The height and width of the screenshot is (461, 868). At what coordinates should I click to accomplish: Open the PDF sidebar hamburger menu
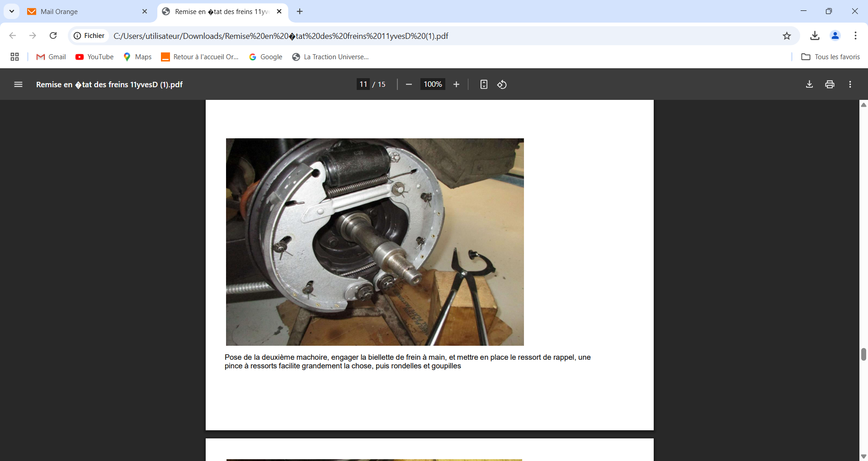pyautogui.click(x=18, y=85)
